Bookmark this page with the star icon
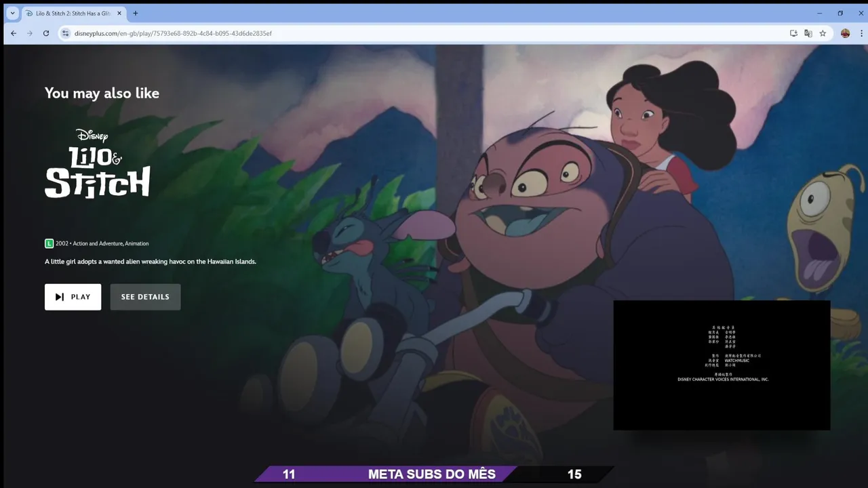Image resolution: width=868 pixels, height=488 pixels. pyautogui.click(x=823, y=33)
